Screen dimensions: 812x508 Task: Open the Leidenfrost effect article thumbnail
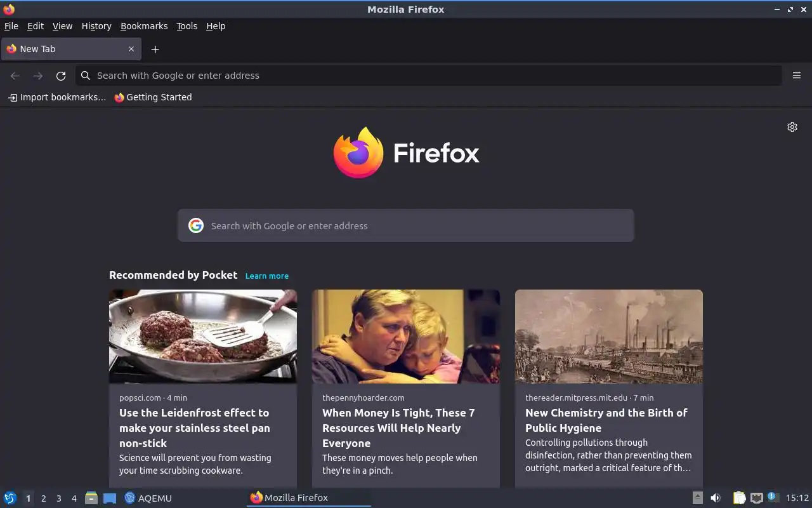click(x=203, y=337)
